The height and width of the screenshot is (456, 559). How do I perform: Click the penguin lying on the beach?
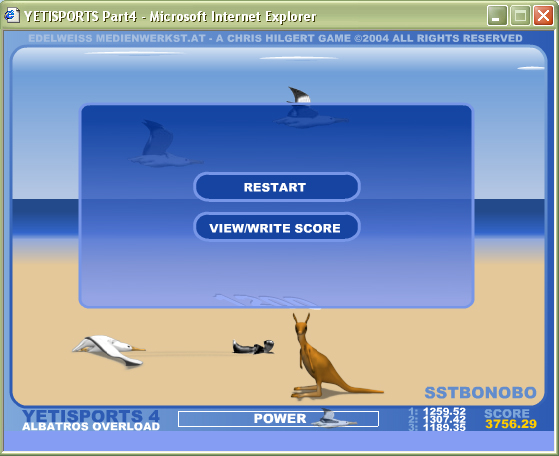tap(253, 347)
